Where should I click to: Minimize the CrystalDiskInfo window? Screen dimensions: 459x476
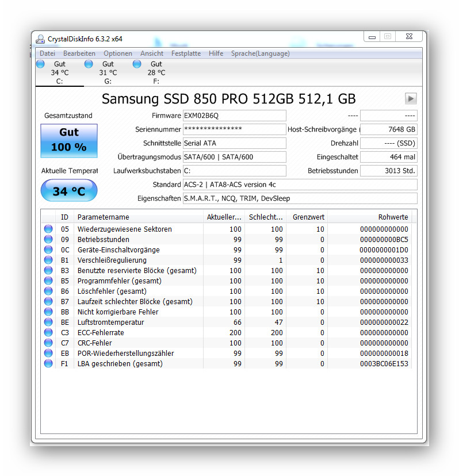(372, 37)
